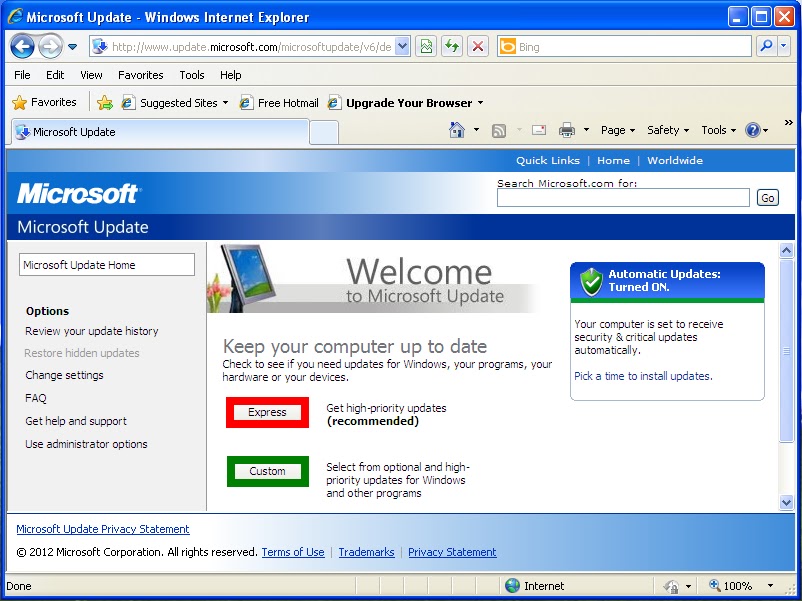
Task: Click the scrollbar up arrow
Action: (786, 250)
